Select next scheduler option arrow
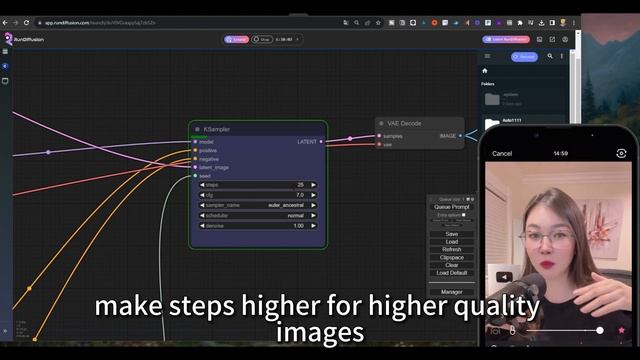640x360 pixels. click(x=313, y=216)
